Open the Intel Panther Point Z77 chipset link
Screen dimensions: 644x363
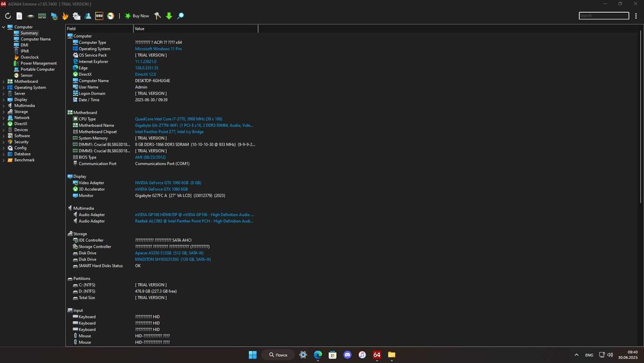point(169,132)
